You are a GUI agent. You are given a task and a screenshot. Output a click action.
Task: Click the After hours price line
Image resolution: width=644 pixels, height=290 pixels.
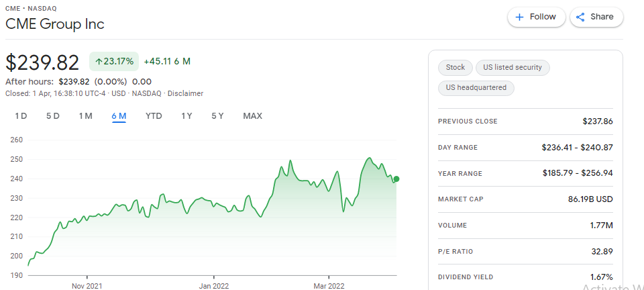[x=78, y=82]
